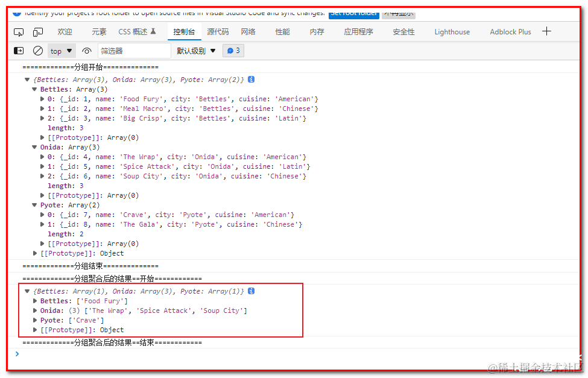Open the 3 issues counter badge
Screen dimensions: 588x378
pyautogui.click(x=233, y=51)
